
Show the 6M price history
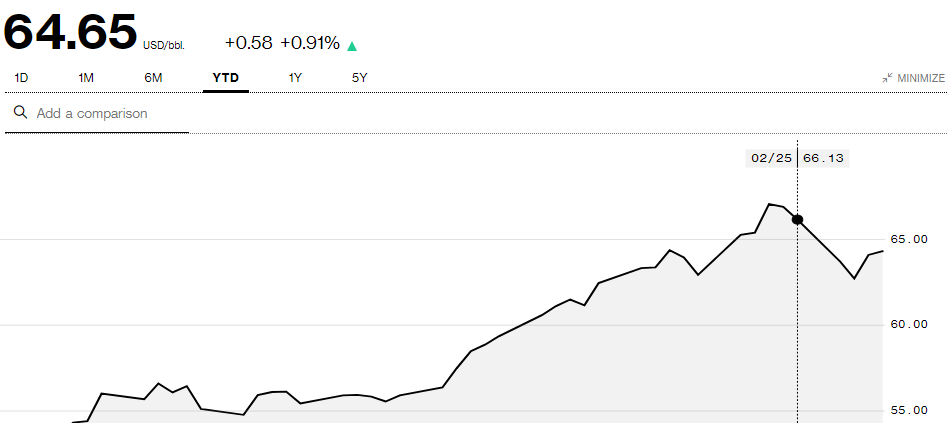click(x=153, y=77)
